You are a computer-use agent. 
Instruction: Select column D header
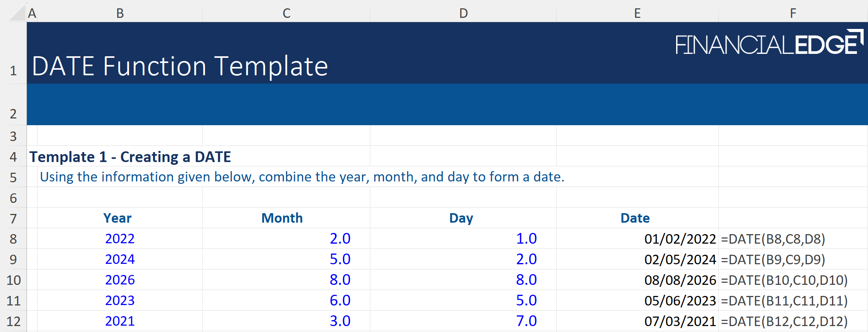click(463, 13)
